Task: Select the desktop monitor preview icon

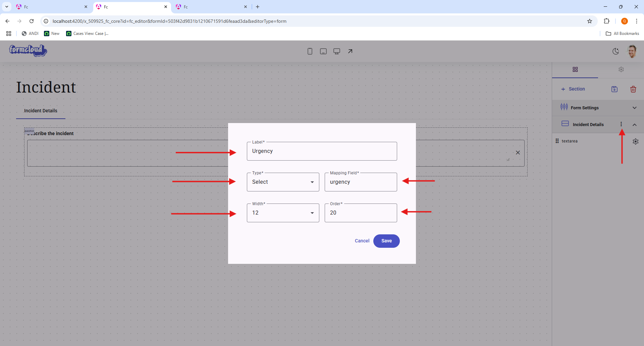Action: click(x=337, y=51)
